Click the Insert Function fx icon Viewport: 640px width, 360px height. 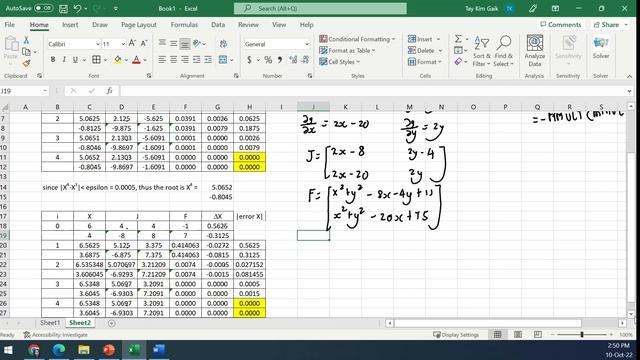(109, 91)
